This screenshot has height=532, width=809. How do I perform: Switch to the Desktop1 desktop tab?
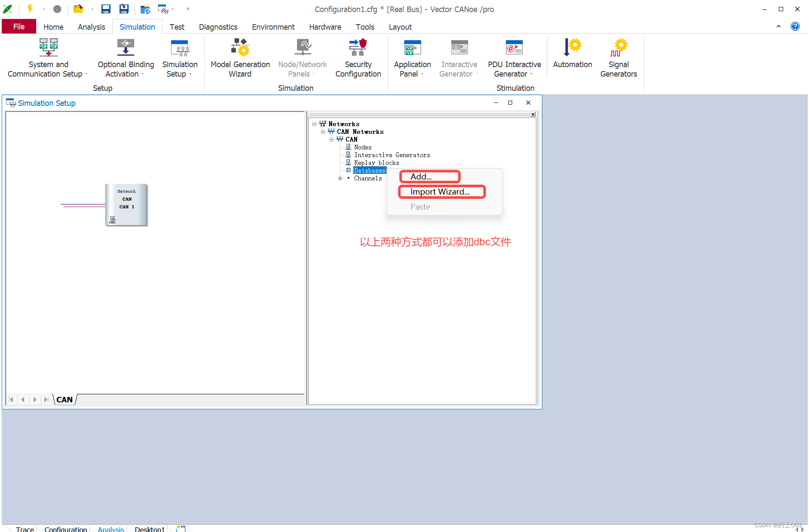point(149,529)
